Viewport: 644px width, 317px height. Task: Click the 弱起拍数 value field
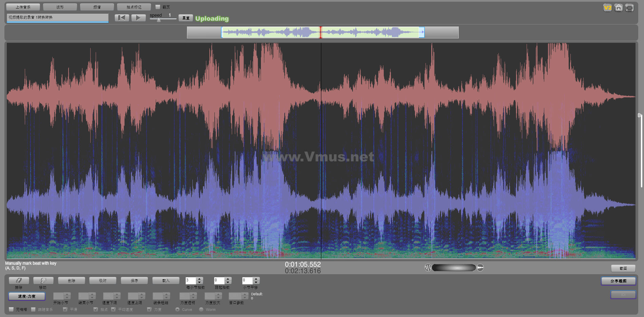tap(219, 281)
